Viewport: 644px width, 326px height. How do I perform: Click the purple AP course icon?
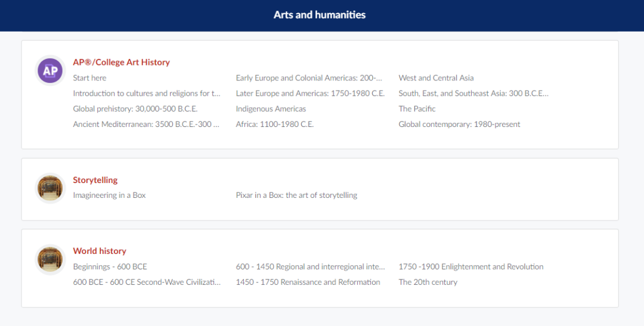pyautogui.click(x=50, y=71)
